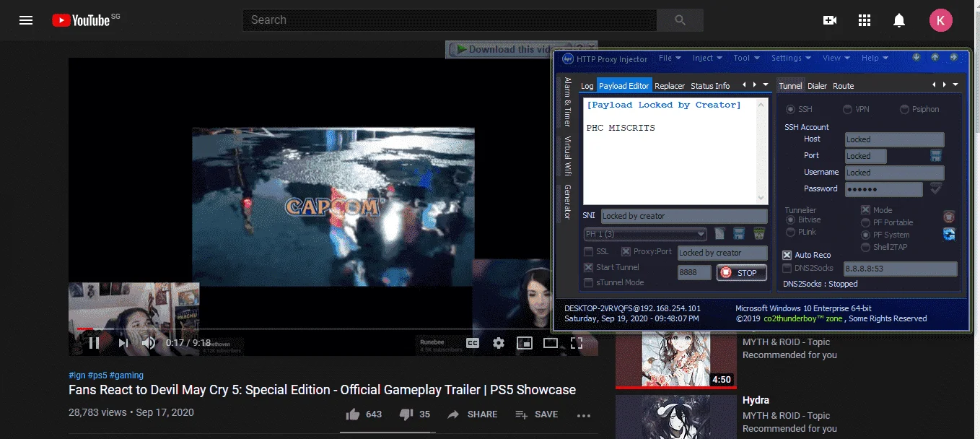The image size is (980, 439).
Task: Switch to theater mode
Action: click(551, 343)
